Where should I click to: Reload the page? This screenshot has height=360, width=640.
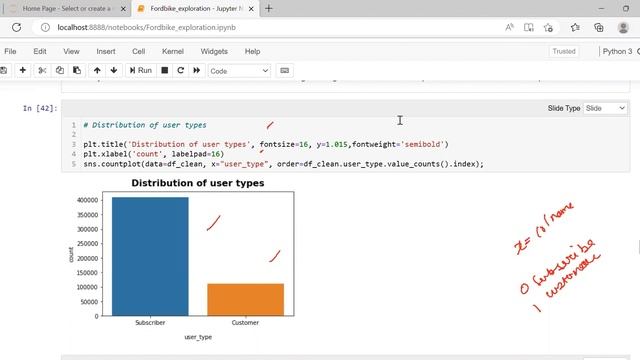(x=16, y=27)
